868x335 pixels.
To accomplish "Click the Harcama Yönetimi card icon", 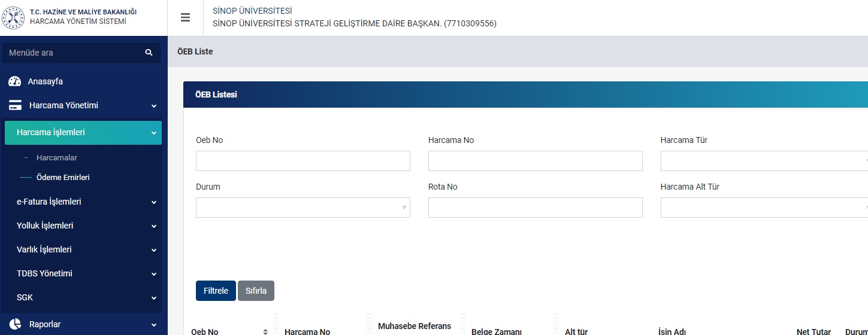I will pyautogui.click(x=15, y=106).
